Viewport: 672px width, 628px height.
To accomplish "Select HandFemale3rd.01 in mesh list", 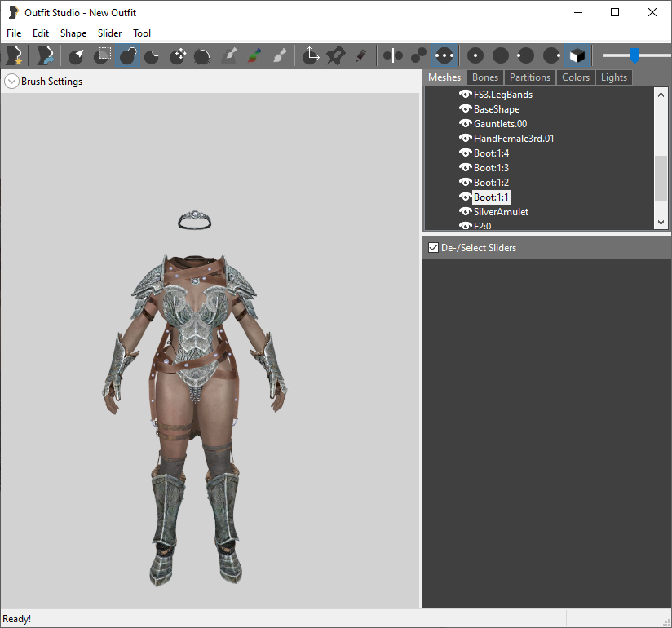I will click(514, 138).
